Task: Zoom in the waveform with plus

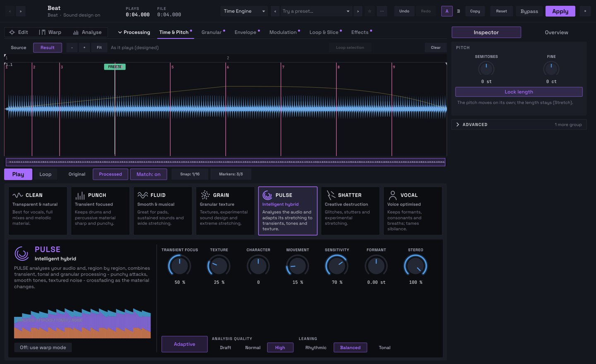Action: (84, 48)
